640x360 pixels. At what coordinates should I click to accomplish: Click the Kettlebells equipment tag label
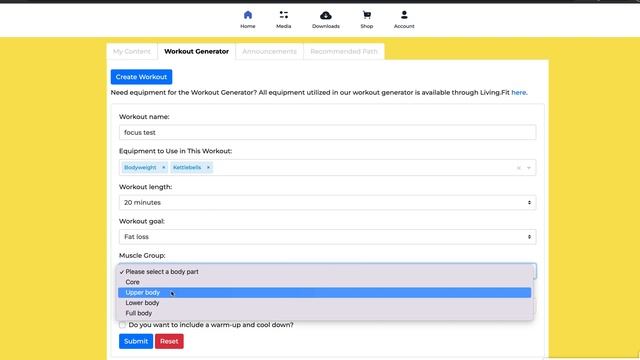tap(187, 167)
